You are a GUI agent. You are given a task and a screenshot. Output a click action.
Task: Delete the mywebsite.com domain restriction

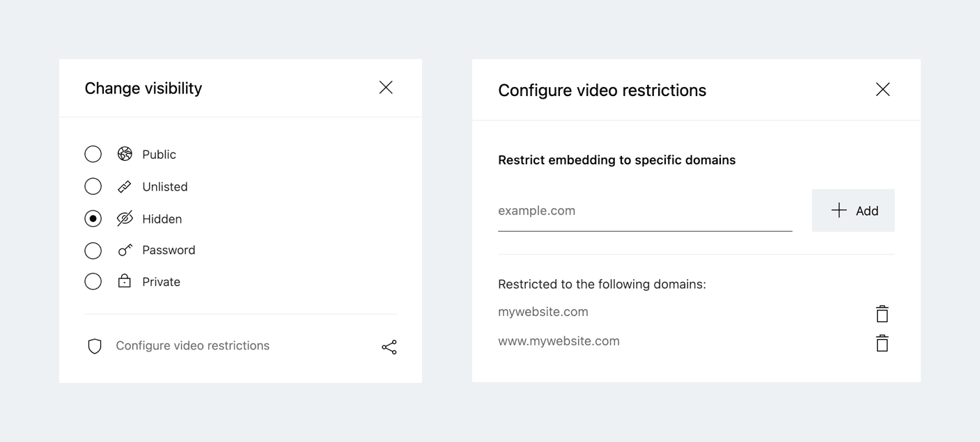click(x=882, y=314)
